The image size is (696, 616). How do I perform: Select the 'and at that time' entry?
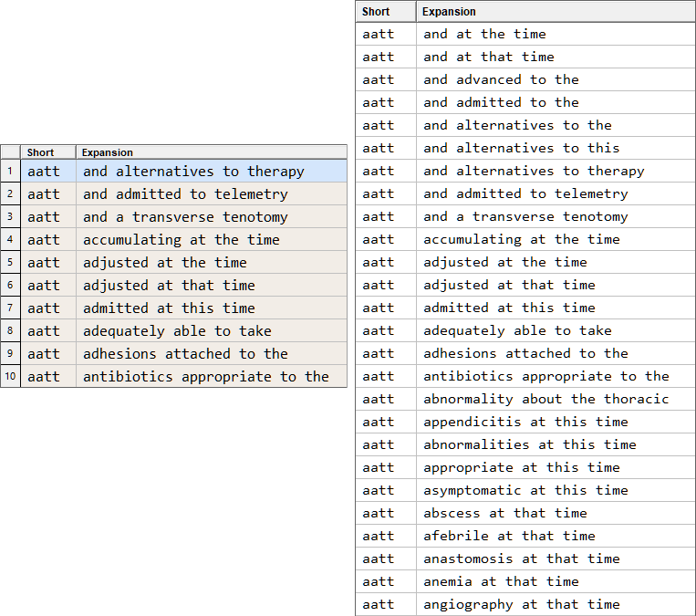[488, 57]
